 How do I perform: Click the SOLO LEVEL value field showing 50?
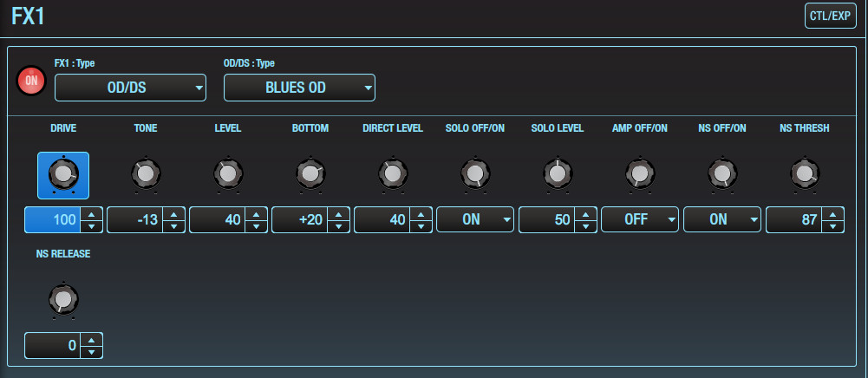547,219
